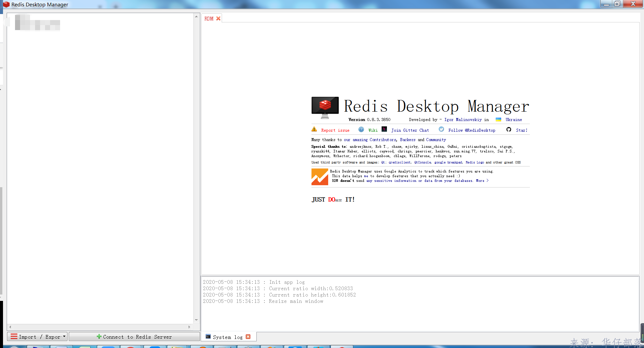Open the Backers link

[408, 140]
